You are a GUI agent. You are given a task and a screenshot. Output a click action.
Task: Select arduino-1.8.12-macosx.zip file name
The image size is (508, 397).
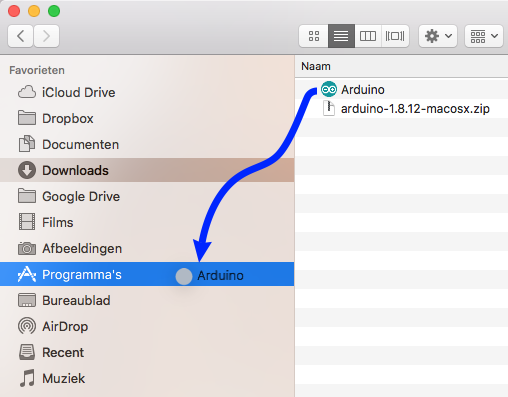tap(415, 109)
